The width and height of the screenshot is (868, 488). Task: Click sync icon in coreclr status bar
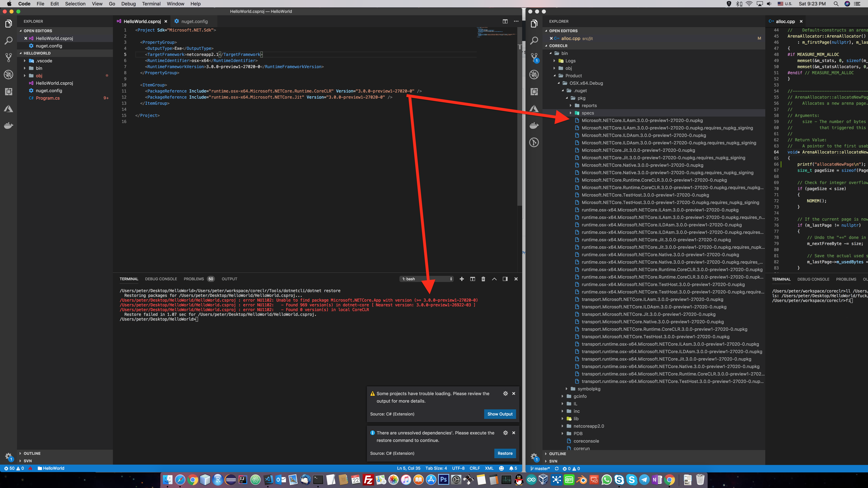pos(557,469)
